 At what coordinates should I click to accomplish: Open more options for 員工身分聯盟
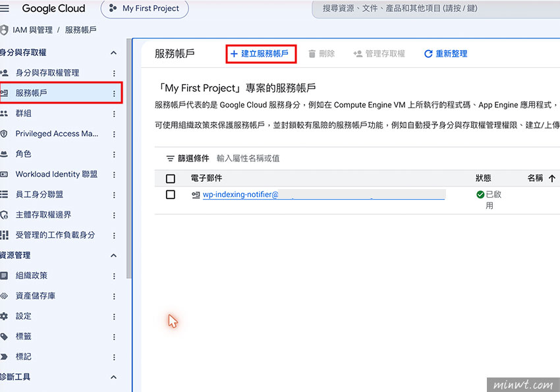114,195
